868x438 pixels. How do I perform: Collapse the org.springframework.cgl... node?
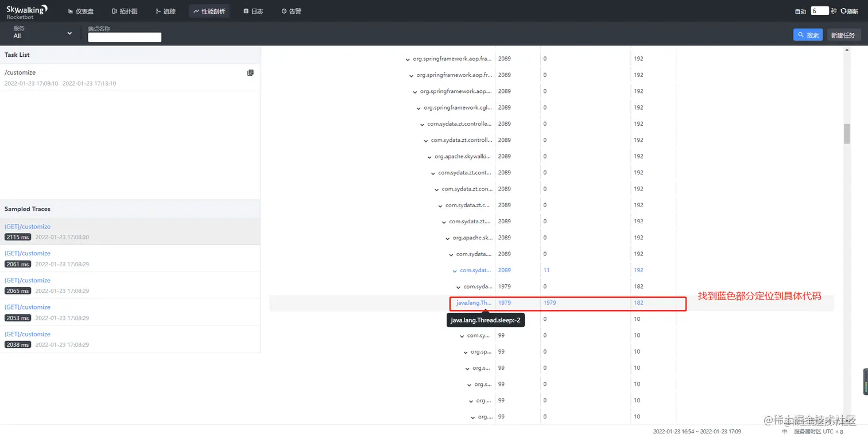[418, 108]
